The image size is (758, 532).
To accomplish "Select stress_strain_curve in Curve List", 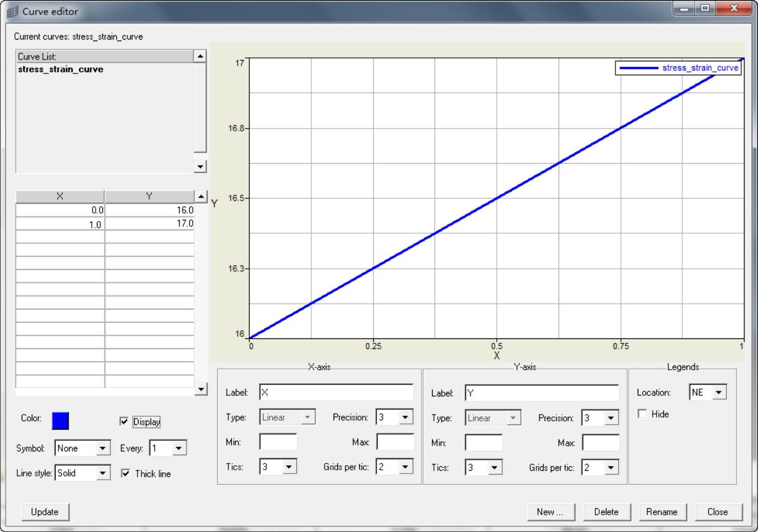I will [x=61, y=70].
